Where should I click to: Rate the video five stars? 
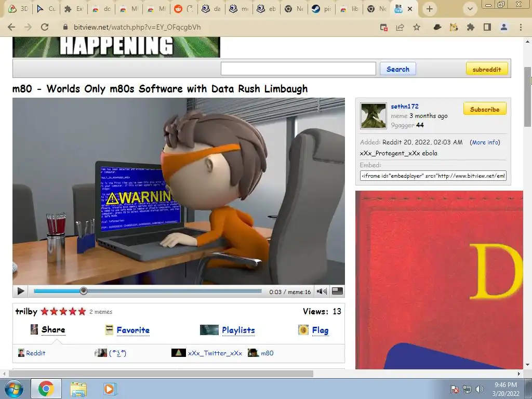pos(82,312)
